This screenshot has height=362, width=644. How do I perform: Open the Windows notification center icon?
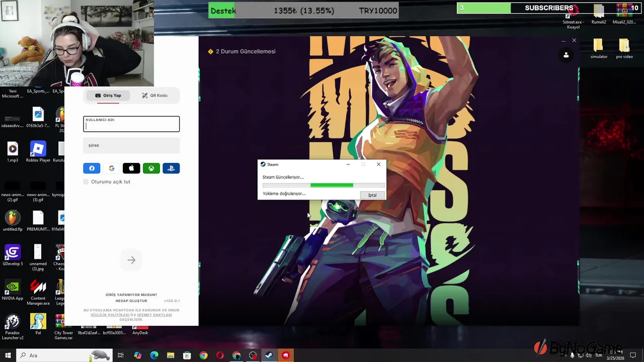coord(633,355)
